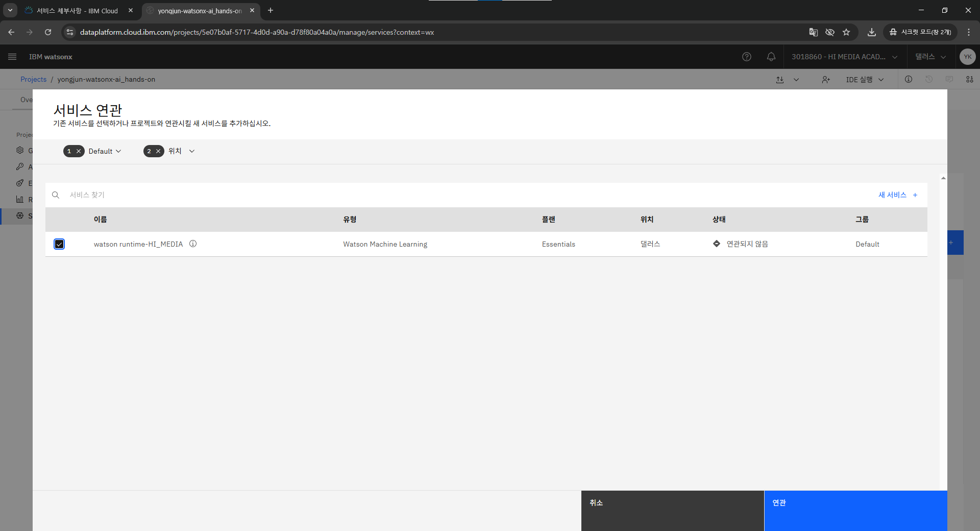The height and width of the screenshot is (531, 980).
Task: Expand chevron next to import icon
Action: click(796, 80)
